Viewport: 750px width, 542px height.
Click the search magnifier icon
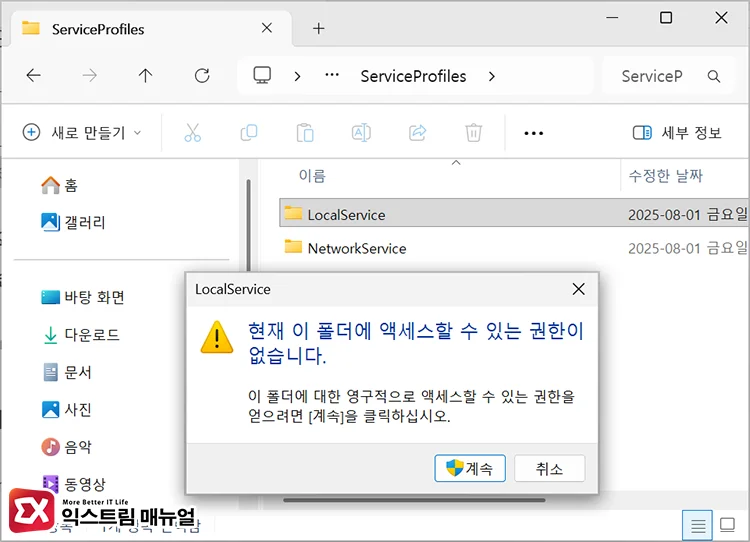[714, 76]
